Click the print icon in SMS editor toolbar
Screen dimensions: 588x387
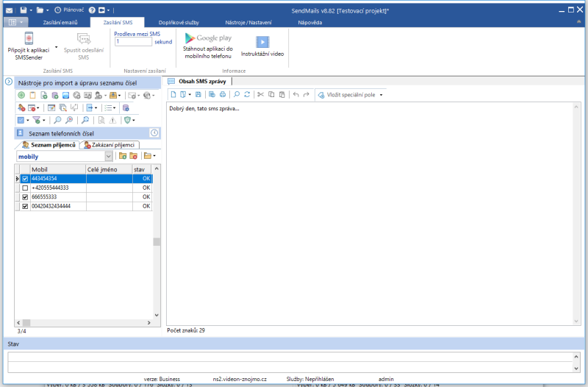coord(222,95)
